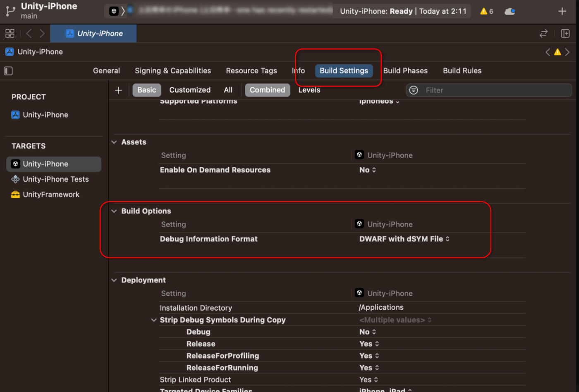This screenshot has width=579, height=392.
Task: Go forward with navigation arrow
Action: pos(42,33)
